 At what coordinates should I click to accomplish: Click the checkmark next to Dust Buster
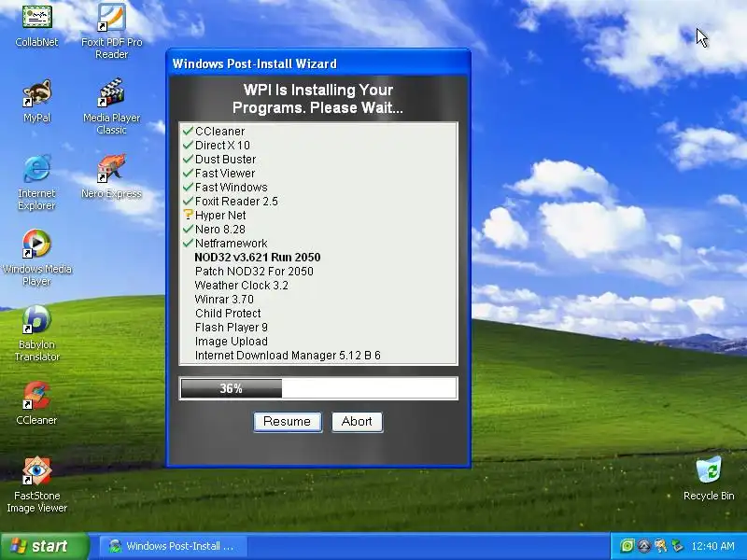[x=188, y=159]
